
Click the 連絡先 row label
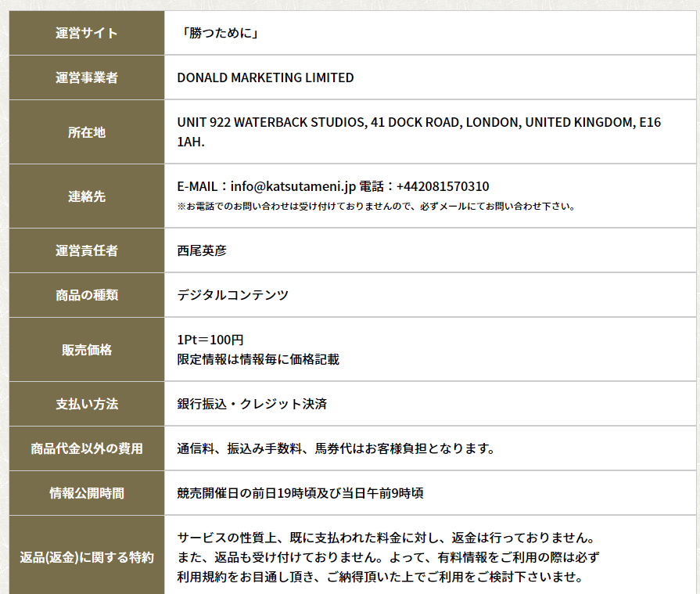click(87, 196)
